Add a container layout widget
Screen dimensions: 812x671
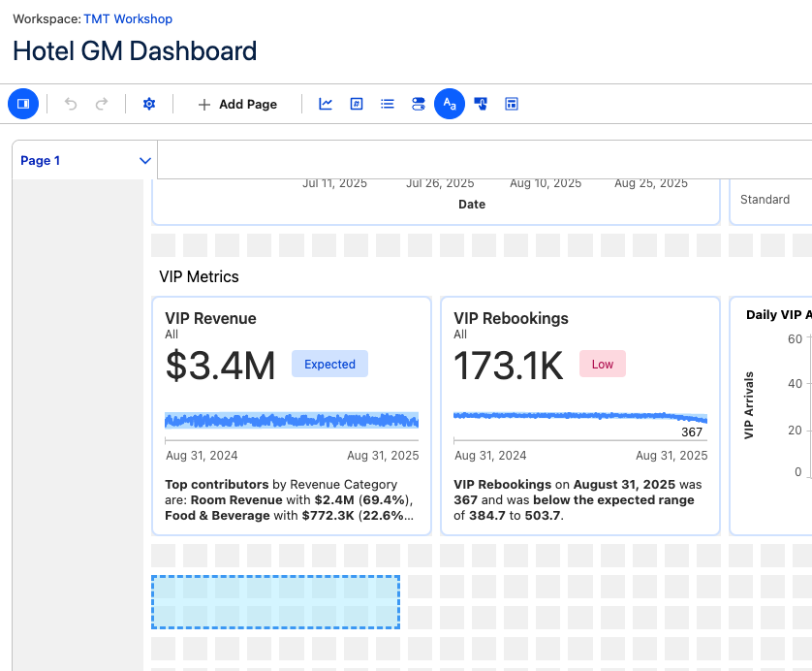click(x=512, y=104)
